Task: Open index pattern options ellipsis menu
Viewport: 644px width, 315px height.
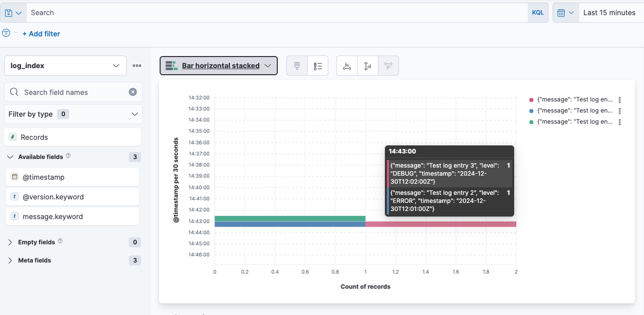Action: pos(137,66)
